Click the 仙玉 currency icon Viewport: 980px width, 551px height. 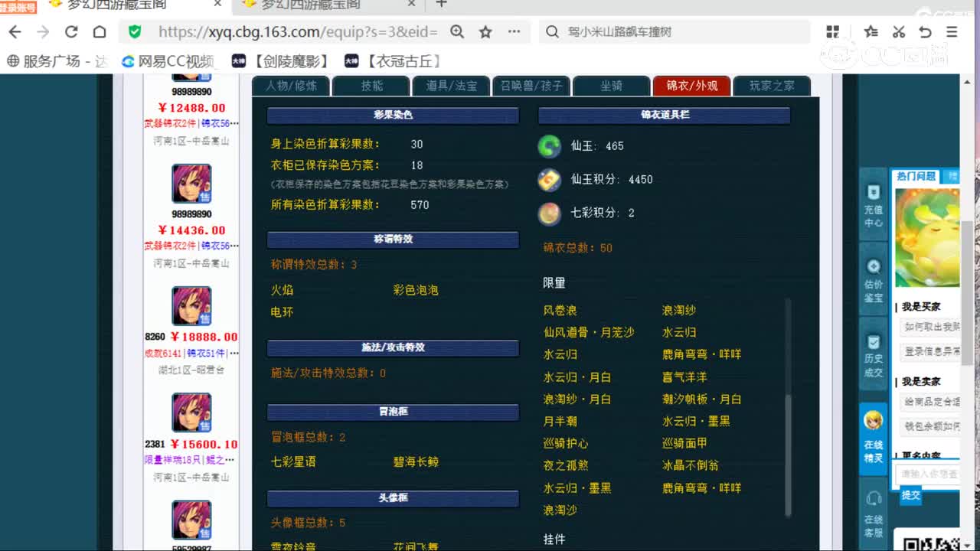[x=549, y=145]
